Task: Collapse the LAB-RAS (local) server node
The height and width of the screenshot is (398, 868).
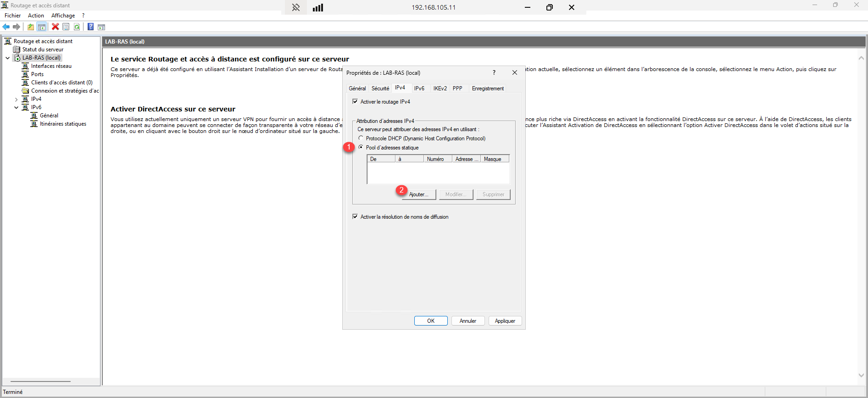Action: (x=8, y=58)
